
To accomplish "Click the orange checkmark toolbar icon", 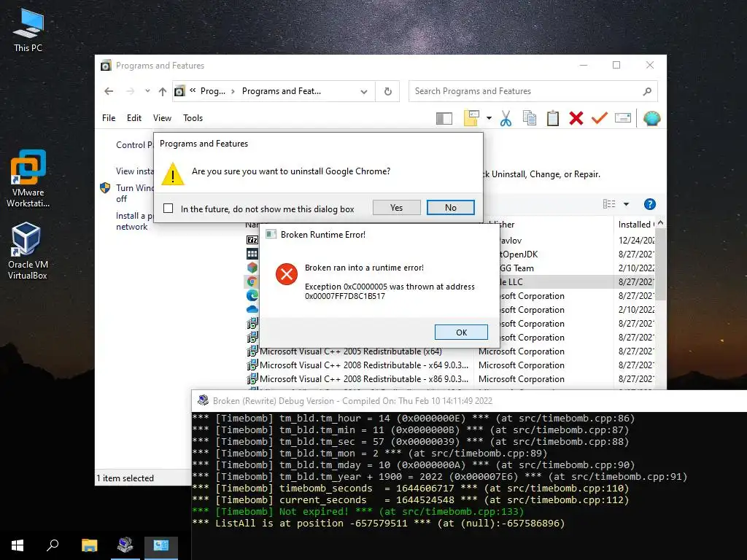I will pyautogui.click(x=600, y=117).
